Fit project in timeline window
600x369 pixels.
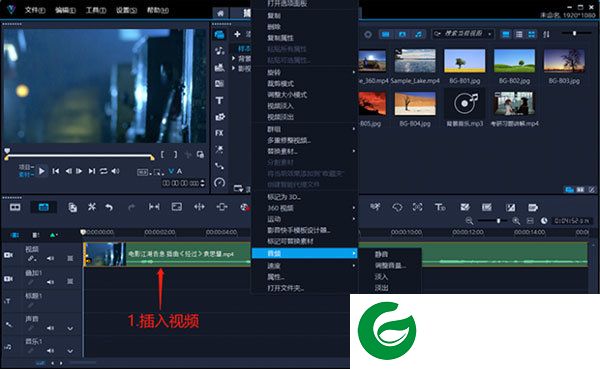[x=530, y=221]
